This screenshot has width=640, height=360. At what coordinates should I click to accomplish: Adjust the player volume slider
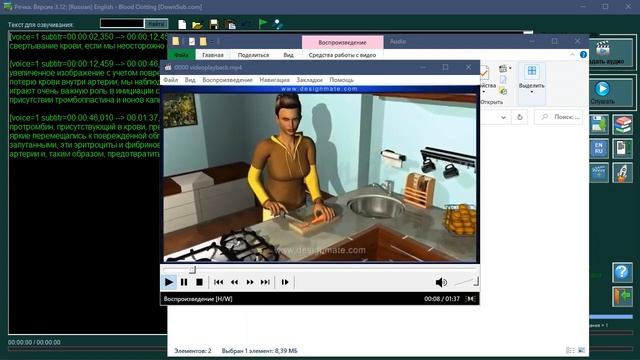click(x=465, y=282)
